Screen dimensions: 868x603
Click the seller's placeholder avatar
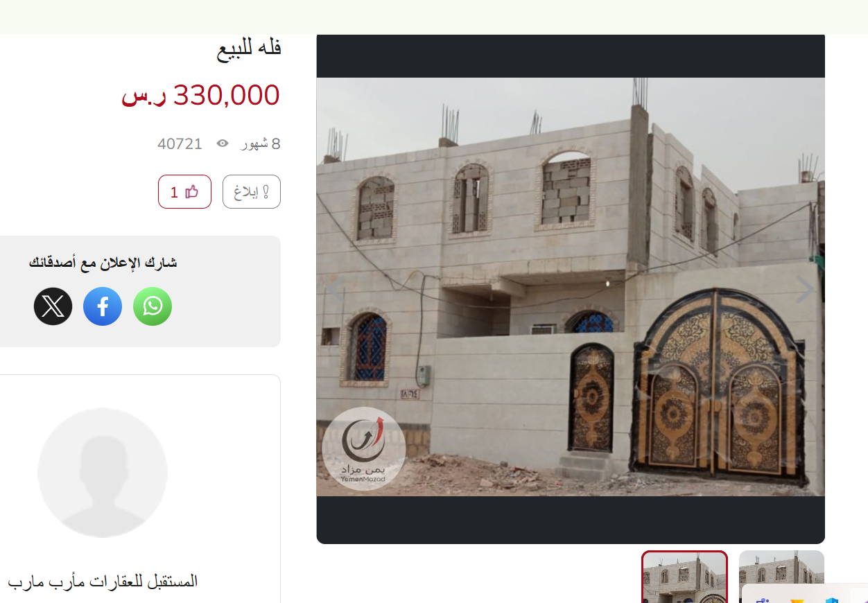(103, 473)
